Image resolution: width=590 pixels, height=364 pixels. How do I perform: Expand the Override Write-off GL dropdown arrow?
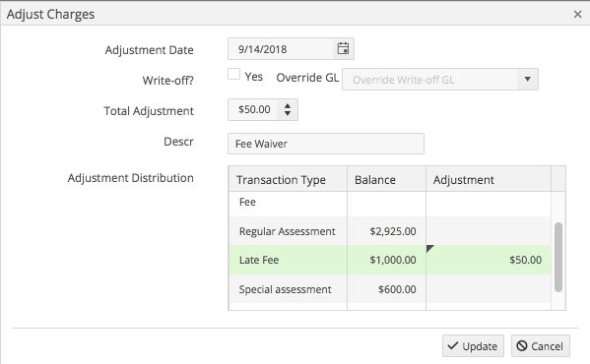click(x=528, y=79)
